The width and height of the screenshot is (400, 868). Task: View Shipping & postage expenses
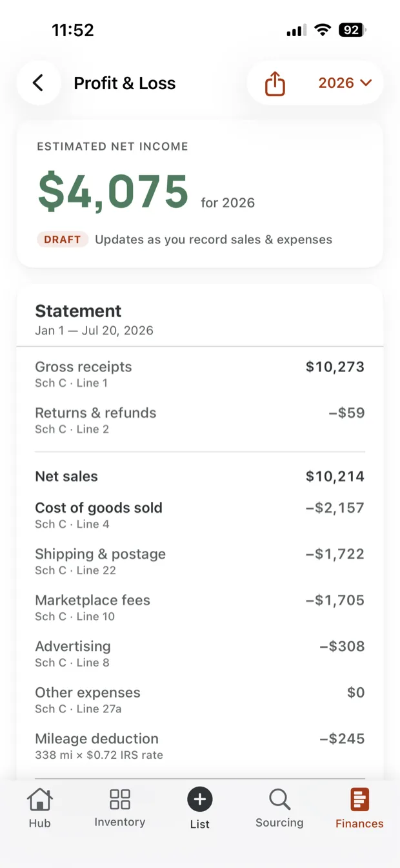(200, 561)
